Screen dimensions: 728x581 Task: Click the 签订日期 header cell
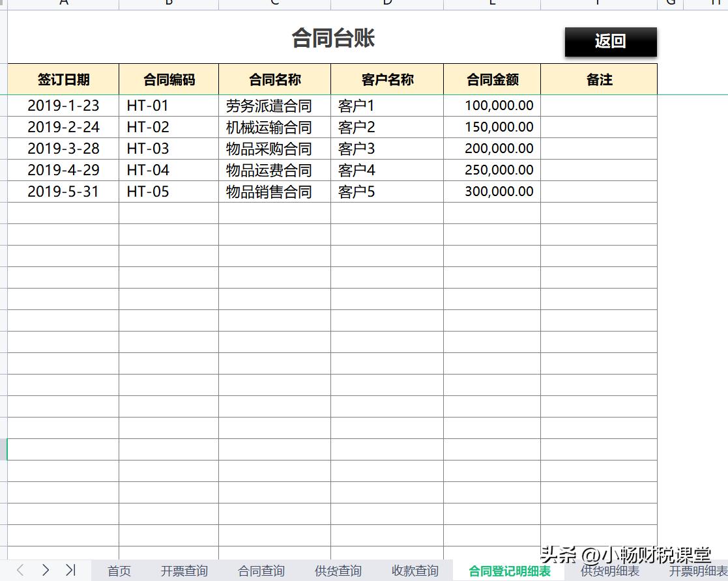pos(63,79)
